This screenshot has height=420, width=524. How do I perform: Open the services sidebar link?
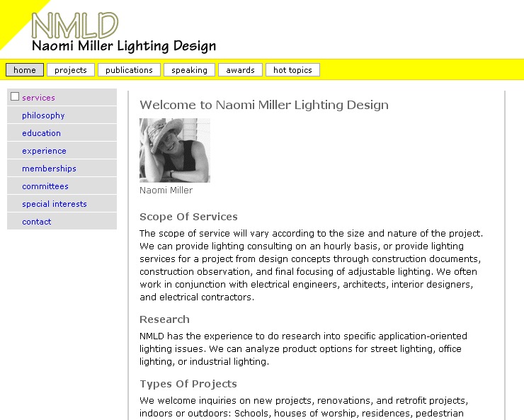point(38,98)
